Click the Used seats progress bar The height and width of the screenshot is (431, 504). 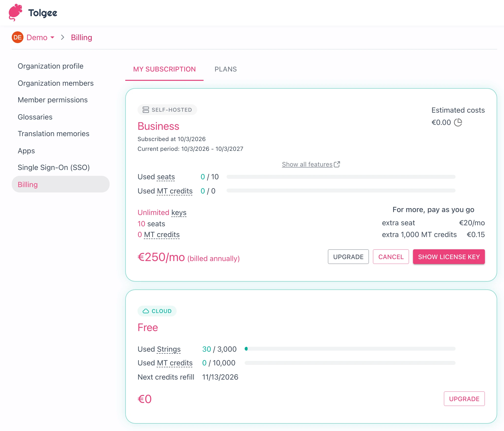(341, 177)
